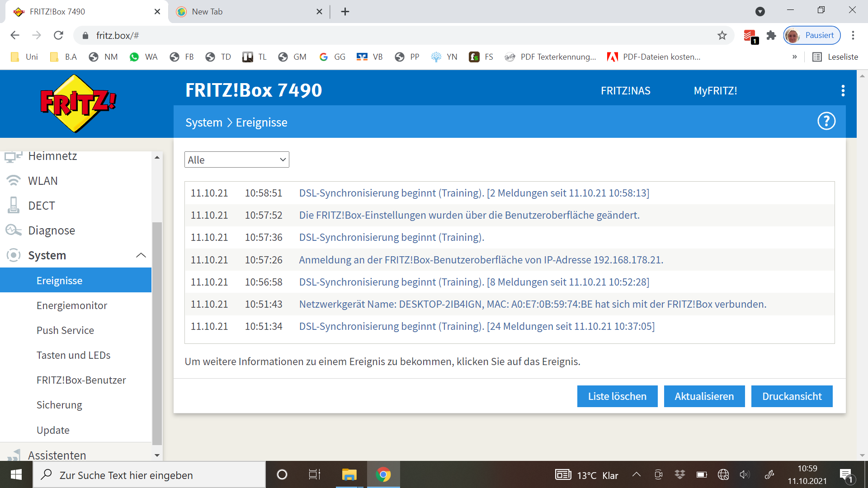The height and width of the screenshot is (488, 868).
Task: Open FRITZ!NAS from header
Action: [x=625, y=91]
